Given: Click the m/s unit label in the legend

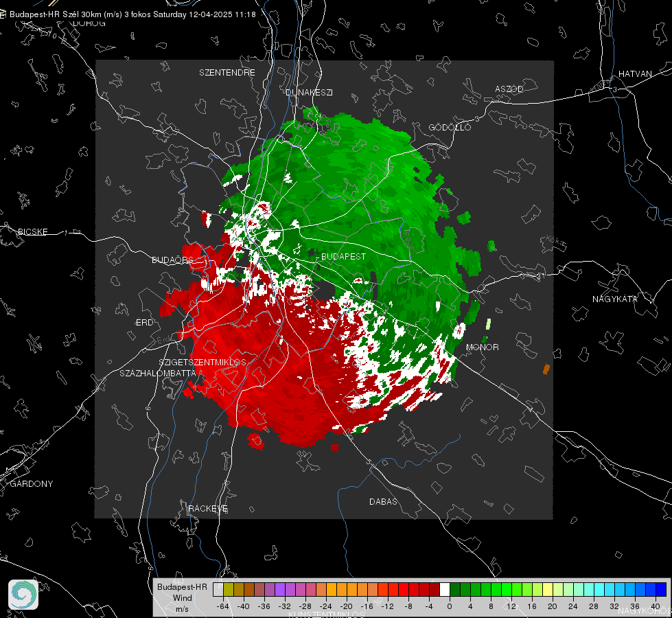Looking at the screenshot, I should [x=182, y=609].
